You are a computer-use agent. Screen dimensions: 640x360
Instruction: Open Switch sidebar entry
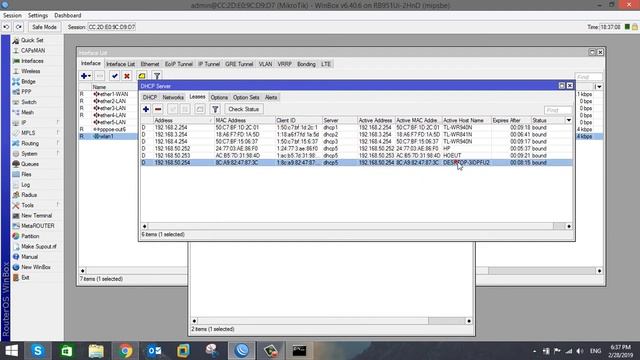29,102
